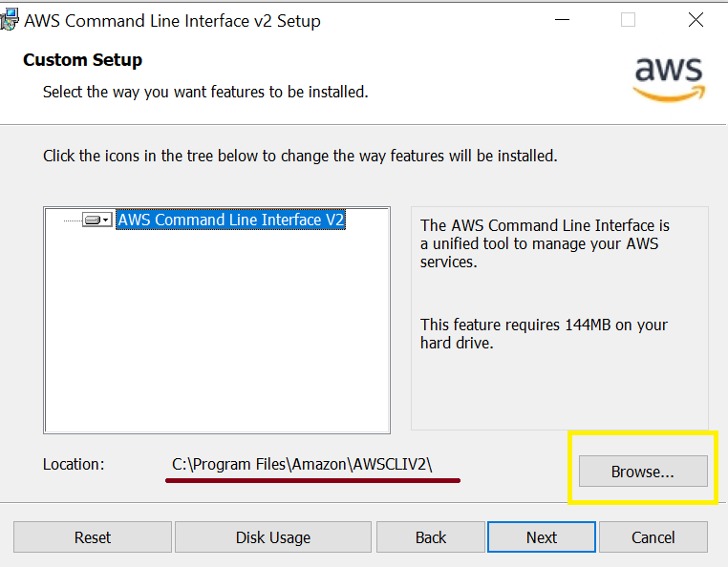Click 'Select the way you want features' text
Image resolution: width=728 pixels, height=567 pixels.
tap(205, 92)
